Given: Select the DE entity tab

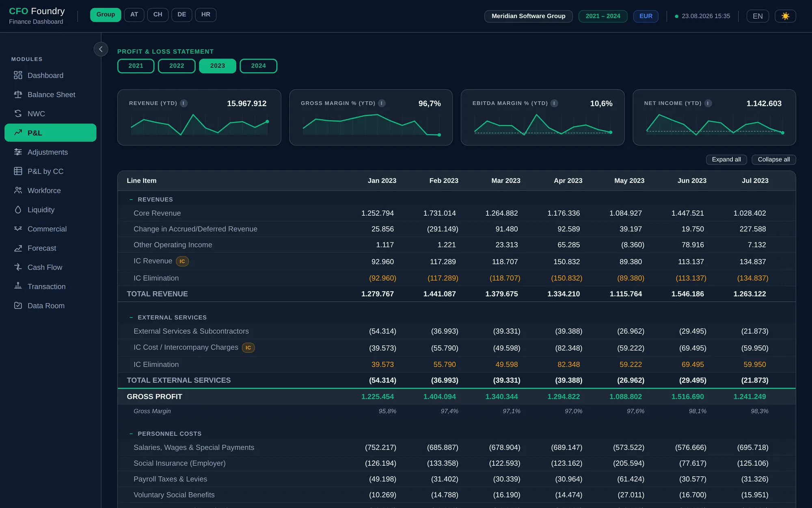Looking at the screenshot, I should 181,15.
